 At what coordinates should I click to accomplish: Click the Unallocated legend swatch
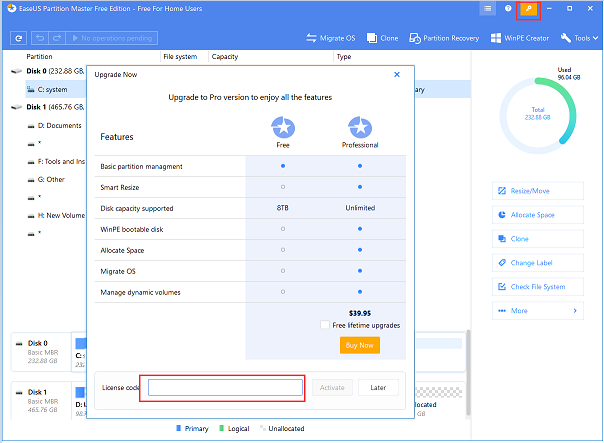pyautogui.click(x=263, y=428)
